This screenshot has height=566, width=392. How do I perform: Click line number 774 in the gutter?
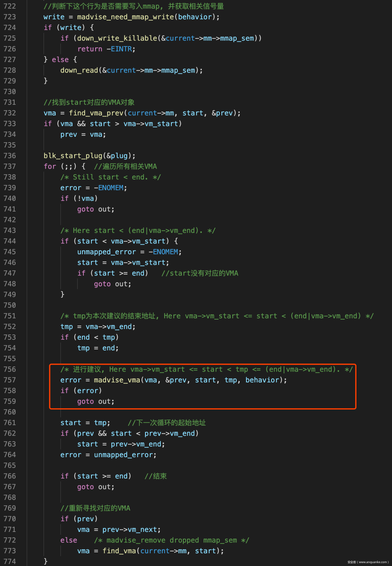pos(10,562)
